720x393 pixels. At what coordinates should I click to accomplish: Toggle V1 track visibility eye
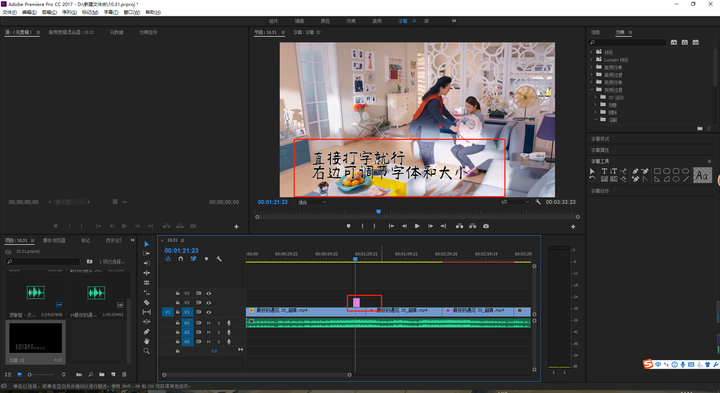pos(208,312)
